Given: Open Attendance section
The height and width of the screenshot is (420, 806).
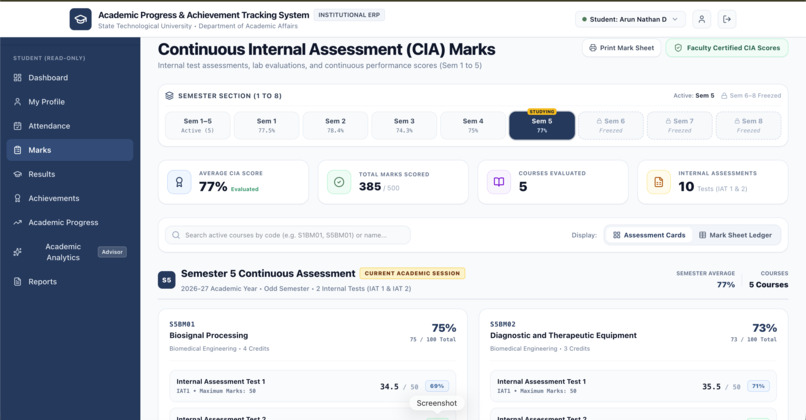Looking at the screenshot, I should (70, 126).
